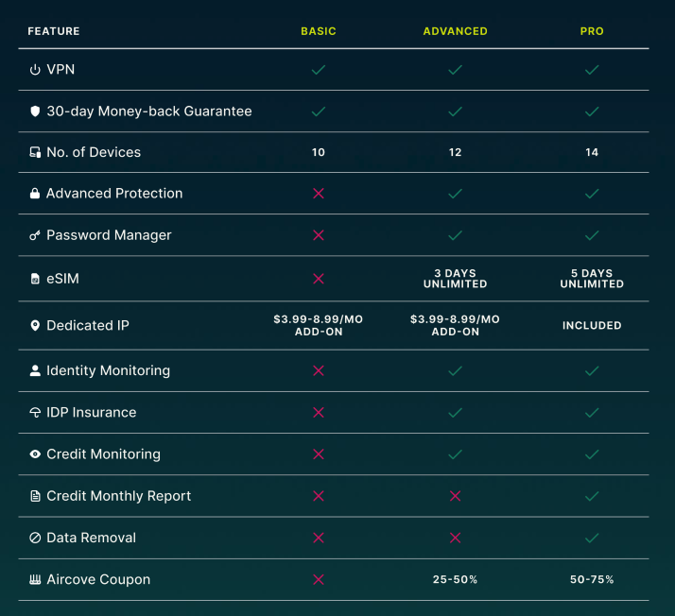This screenshot has height=616, width=675.
Task: Click the Identity Monitoring label
Action: (108, 370)
